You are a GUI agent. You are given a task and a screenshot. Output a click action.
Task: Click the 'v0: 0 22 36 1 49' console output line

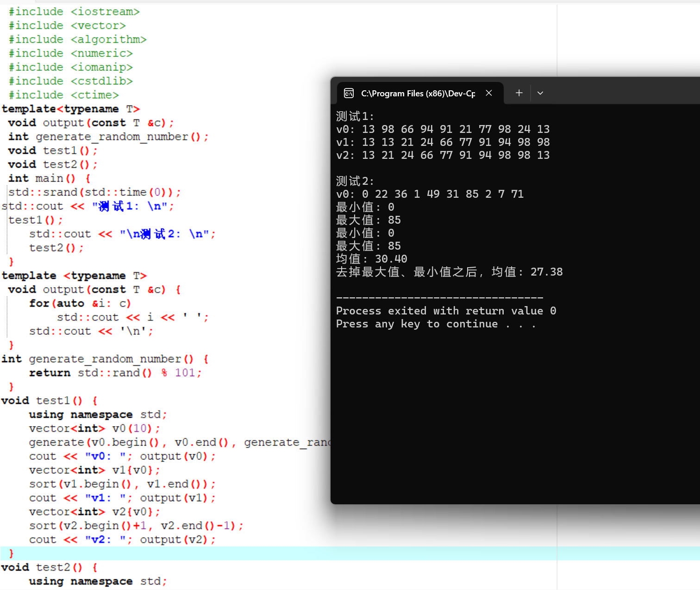pyautogui.click(x=430, y=194)
